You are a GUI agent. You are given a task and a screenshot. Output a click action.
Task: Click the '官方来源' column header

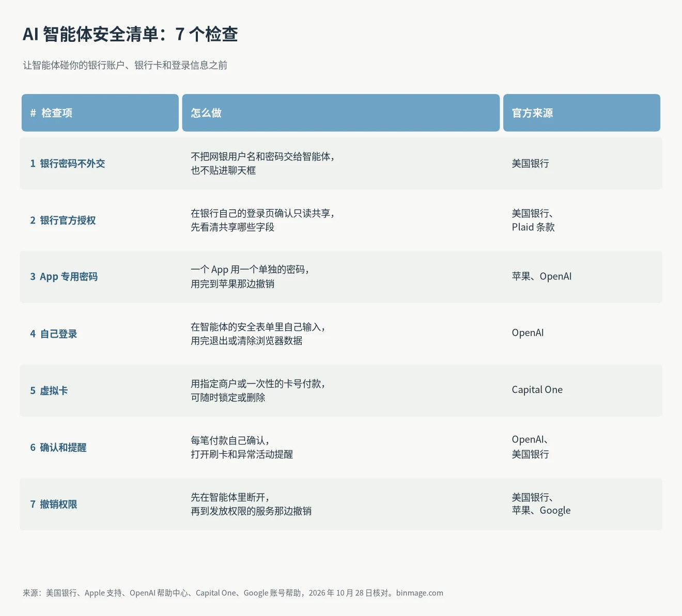point(582,113)
